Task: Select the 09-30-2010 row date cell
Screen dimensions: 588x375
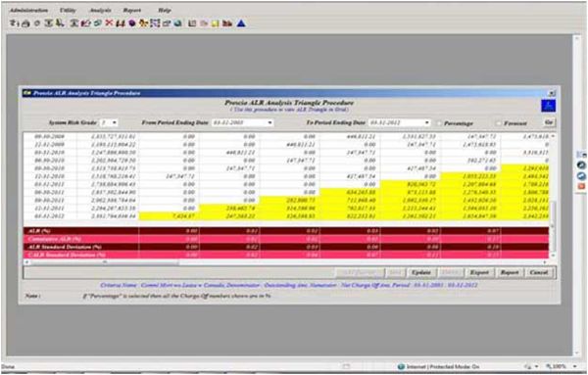Action: pyautogui.click(x=50, y=168)
